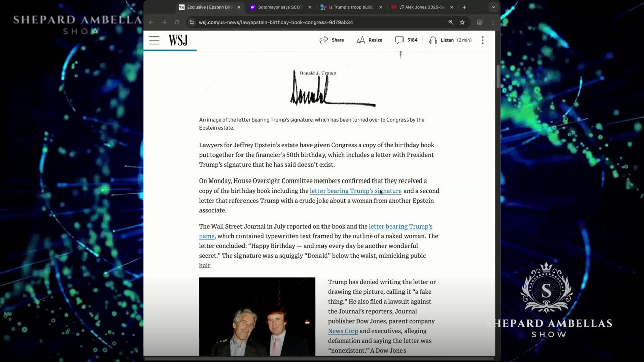Expand the tab search dropdown

pos(493,7)
